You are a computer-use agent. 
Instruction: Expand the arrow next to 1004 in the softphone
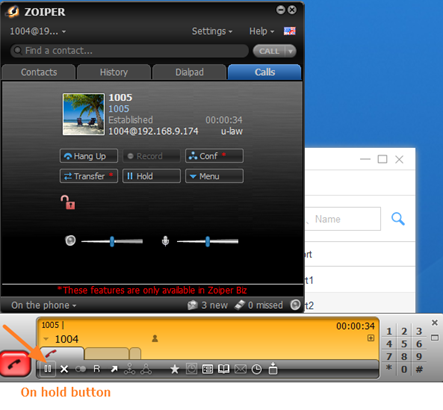(46, 339)
